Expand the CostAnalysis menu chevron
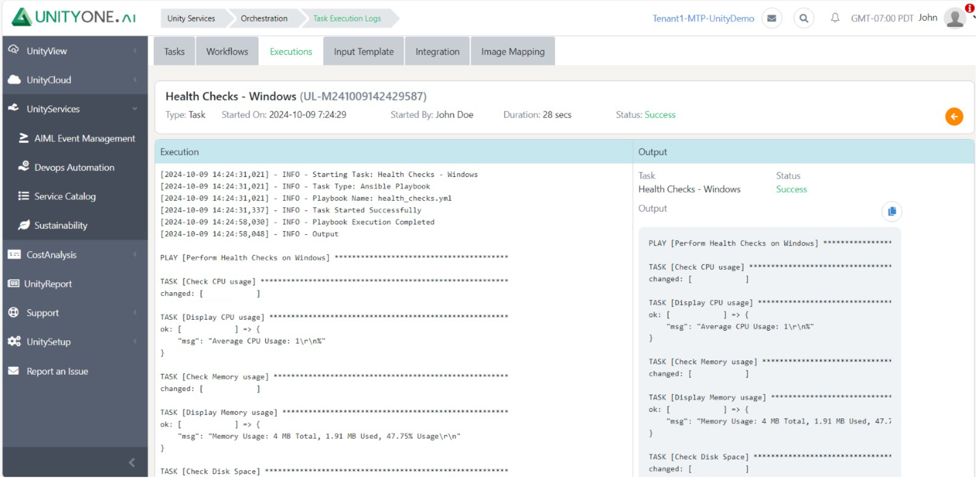Screen dimensions: 980x481 tap(135, 255)
